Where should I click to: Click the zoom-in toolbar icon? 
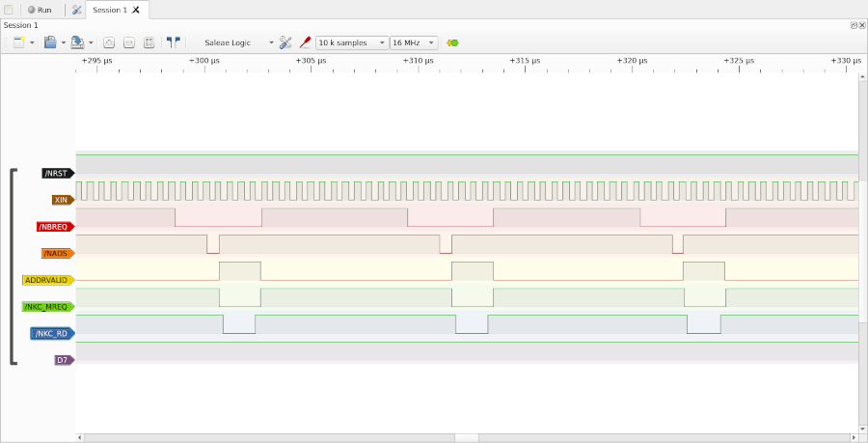(x=109, y=42)
